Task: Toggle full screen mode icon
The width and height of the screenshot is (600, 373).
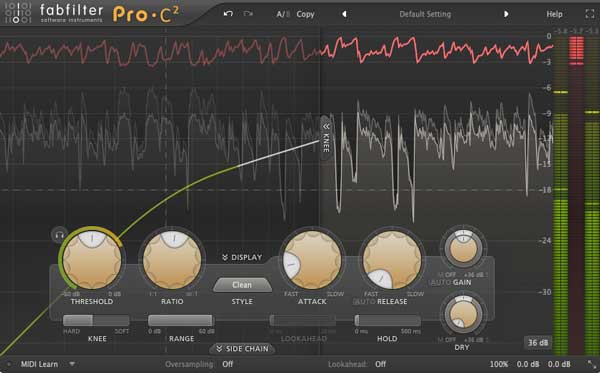Action: (x=590, y=14)
